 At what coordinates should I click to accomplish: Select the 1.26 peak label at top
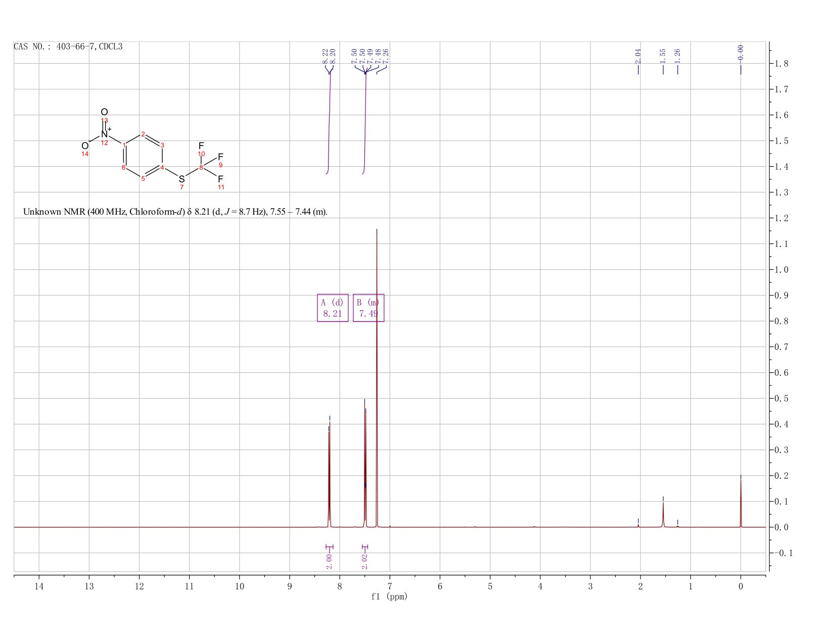coord(677,55)
